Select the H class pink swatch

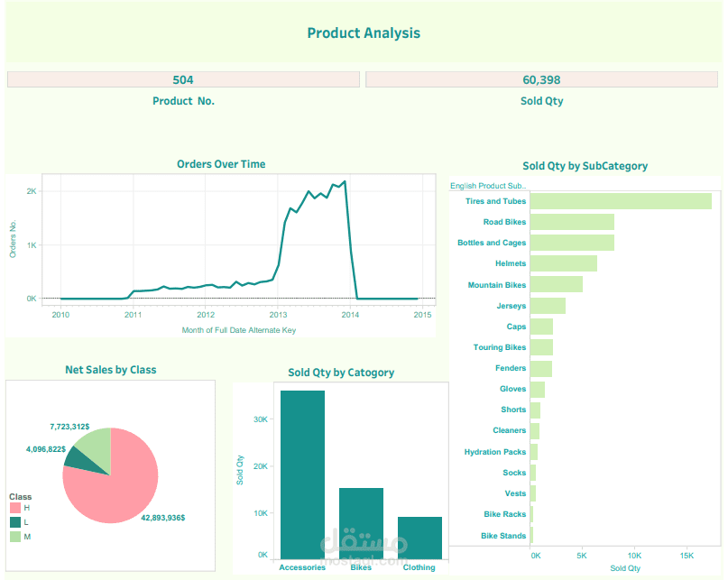(x=15, y=508)
